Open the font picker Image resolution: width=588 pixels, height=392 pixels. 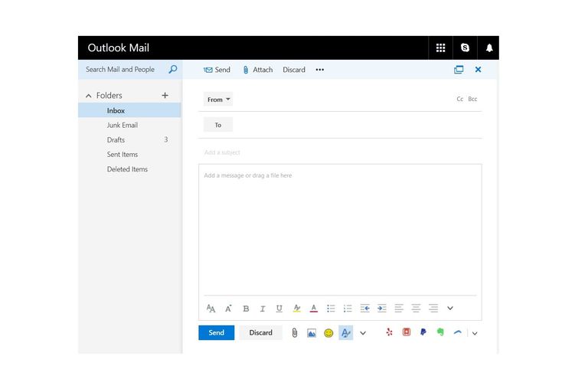pyautogui.click(x=211, y=309)
